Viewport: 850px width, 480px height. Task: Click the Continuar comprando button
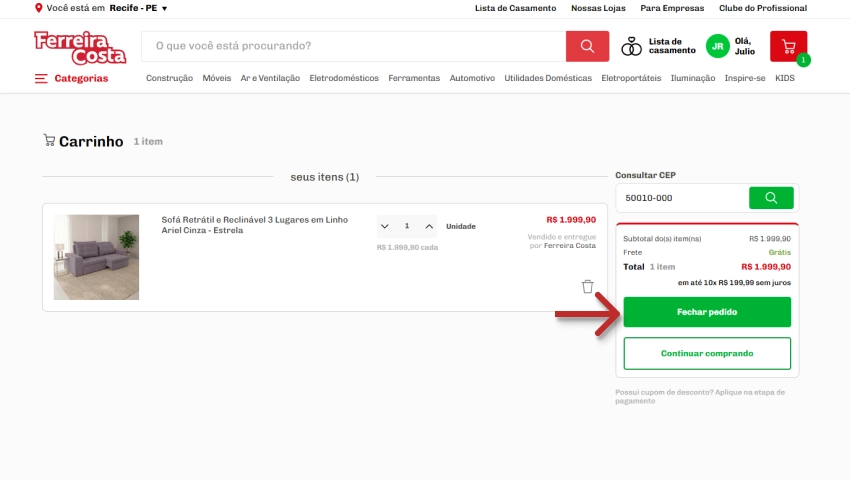pyautogui.click(x=707, y=354)
